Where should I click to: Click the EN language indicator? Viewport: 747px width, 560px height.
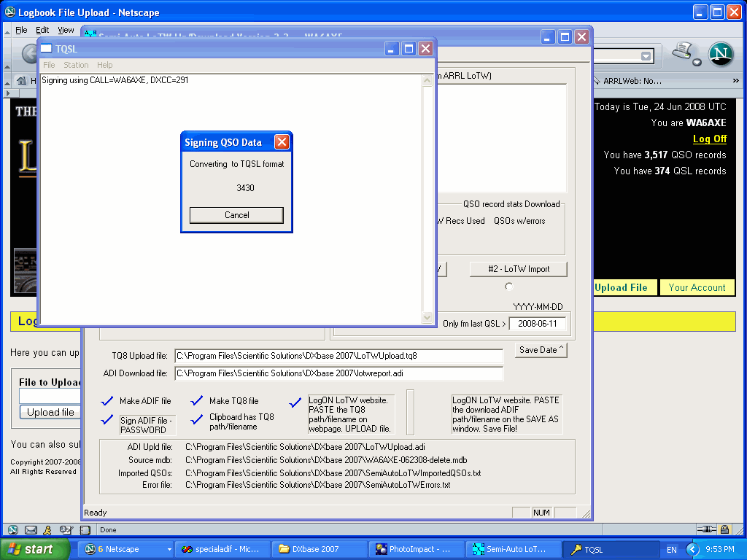[x=672, y=550]
